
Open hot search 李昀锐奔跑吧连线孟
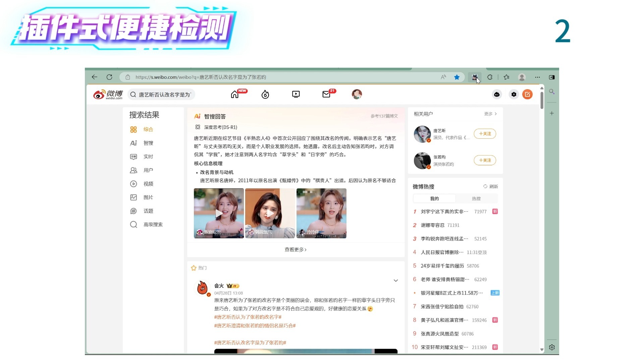tap(444, 239)
